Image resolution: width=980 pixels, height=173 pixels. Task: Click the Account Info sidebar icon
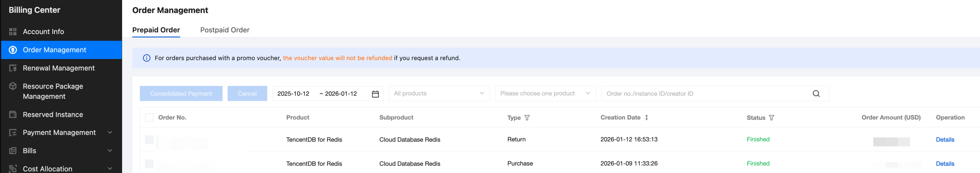coord(13,32)
